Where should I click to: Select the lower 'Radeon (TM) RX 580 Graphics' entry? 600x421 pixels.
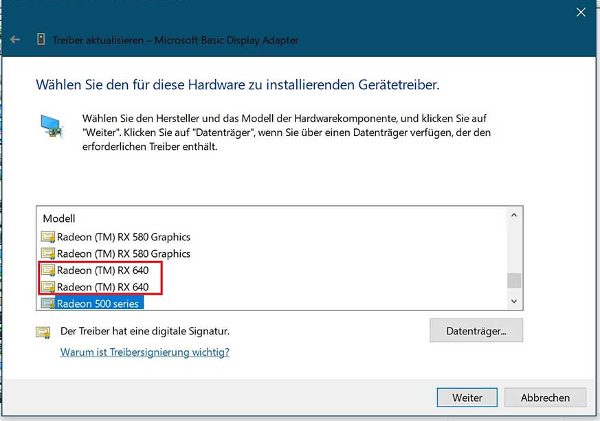point(123,254)
